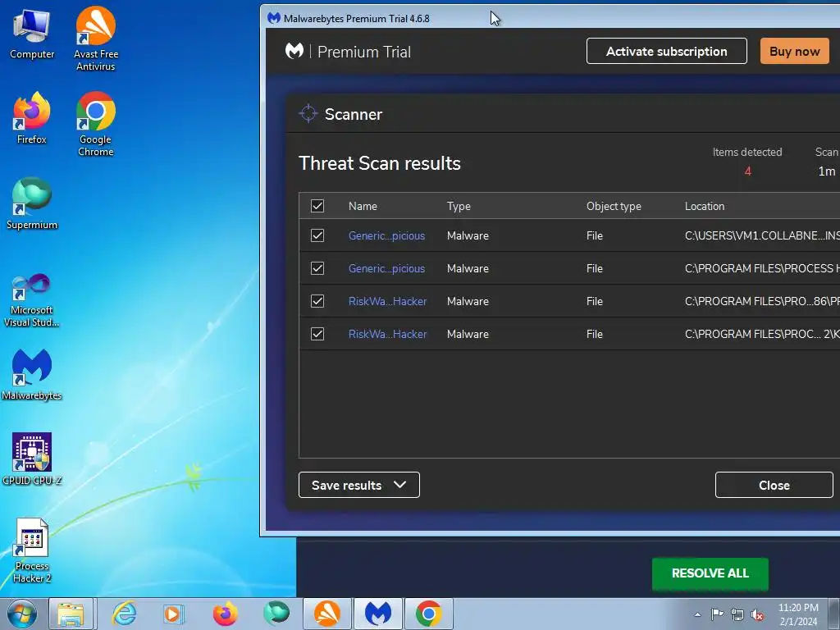Sort results by the Location column

(x=705, y=206)
